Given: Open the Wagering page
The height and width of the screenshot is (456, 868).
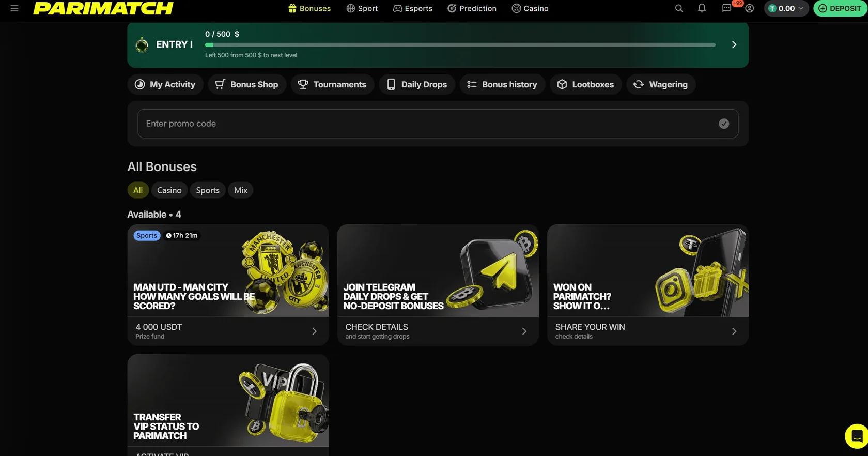Looking at the screenshot, I should point(661,84).
